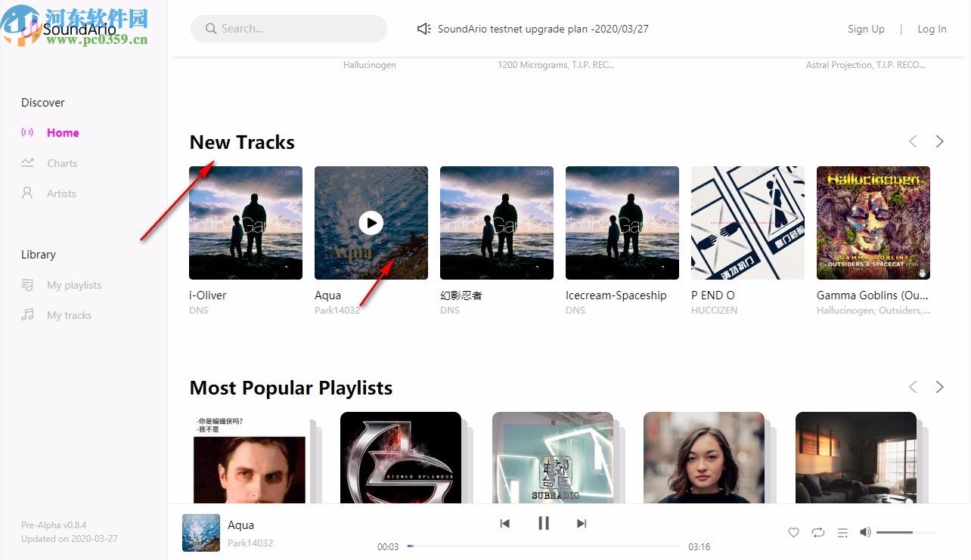Click the Search input field

289,29
